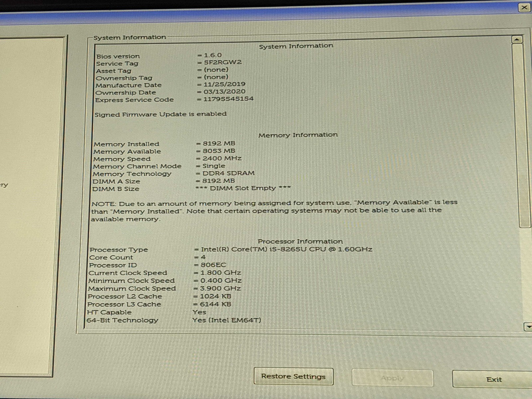Image resolution: width=532 pixels, height=399 pixels.
Task: Click the Ownership Tag label
Action: pyautogui.click(x=124, y=78)
